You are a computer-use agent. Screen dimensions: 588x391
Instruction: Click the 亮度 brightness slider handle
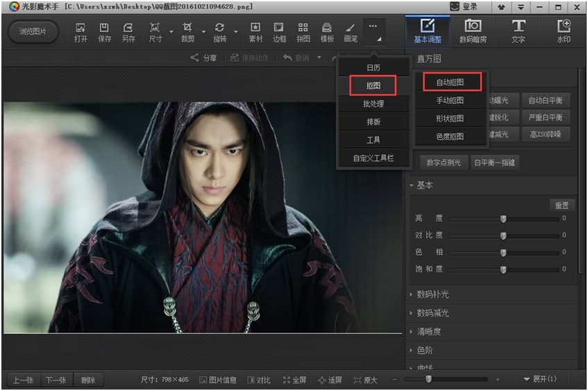coord(503,219)
